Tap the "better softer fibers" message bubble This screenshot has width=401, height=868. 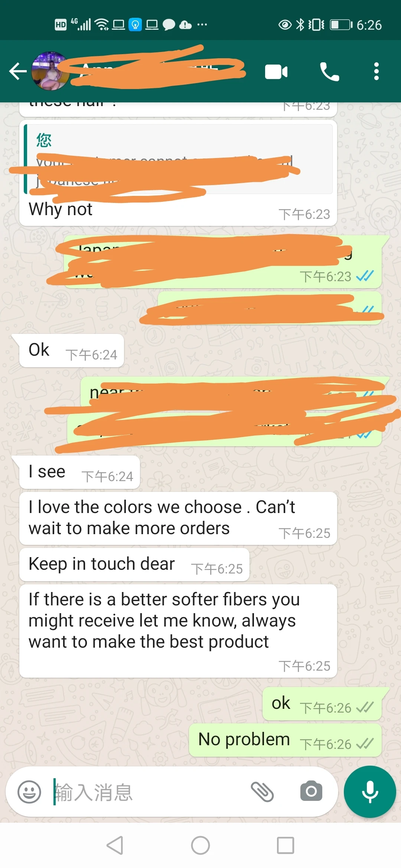(178, 631)
